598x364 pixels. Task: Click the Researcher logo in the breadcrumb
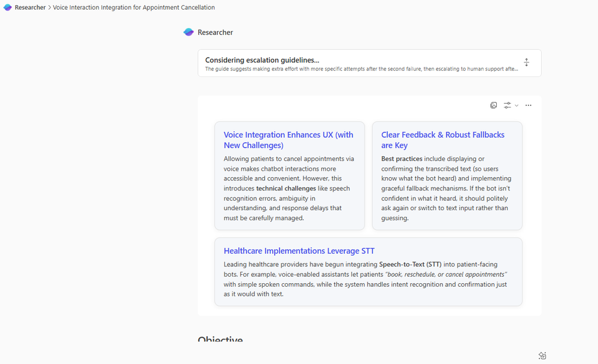click(8, 8)
